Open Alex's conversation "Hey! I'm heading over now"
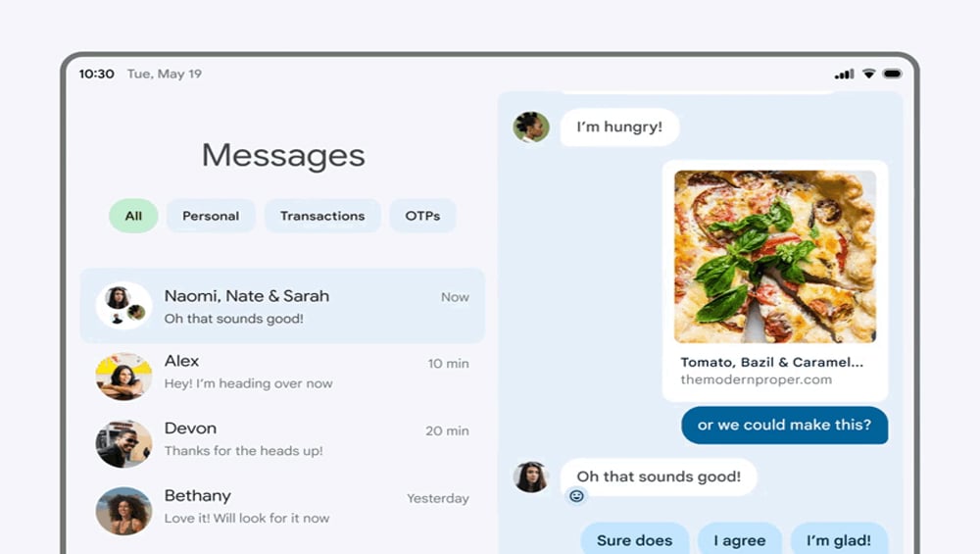Viewport: 980px width, 554px height. [x=282, y=376]
